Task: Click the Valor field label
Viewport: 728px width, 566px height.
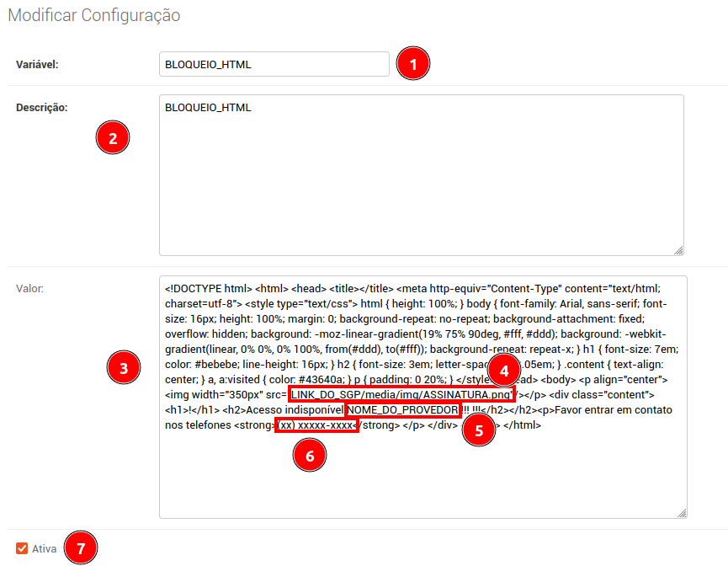Action: 29,288
